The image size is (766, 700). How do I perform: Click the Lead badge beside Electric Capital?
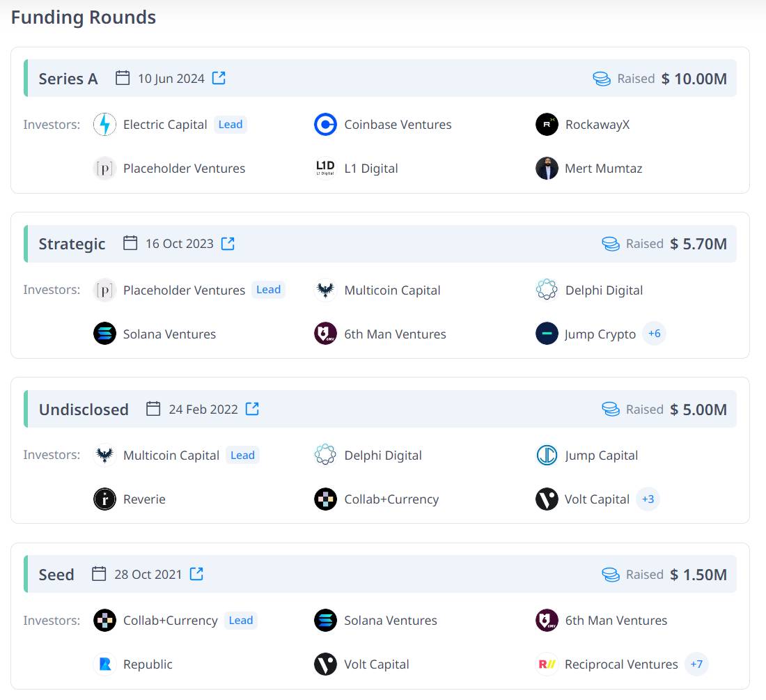click(x=230, y=125)
